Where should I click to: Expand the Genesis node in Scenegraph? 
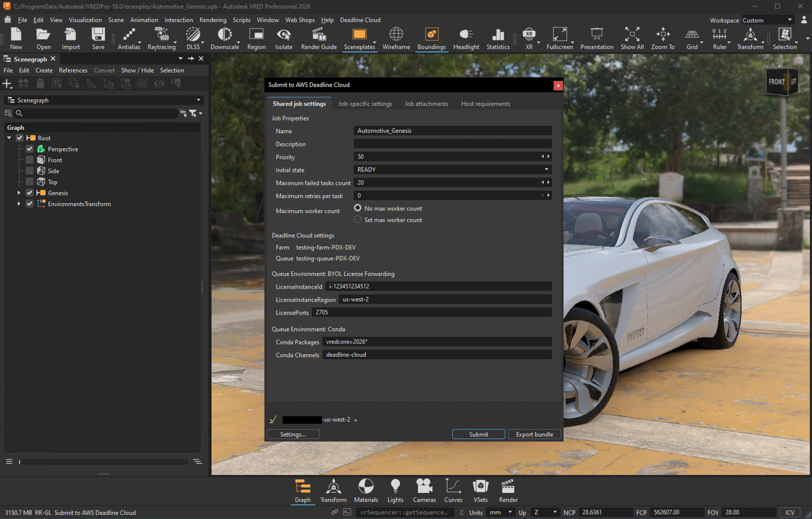pos(18,192)
